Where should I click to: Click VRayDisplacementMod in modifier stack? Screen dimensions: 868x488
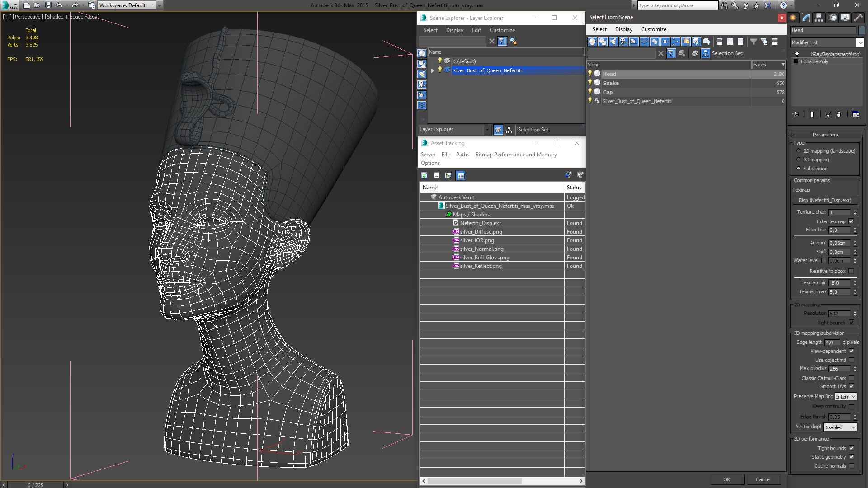[834, 54]
